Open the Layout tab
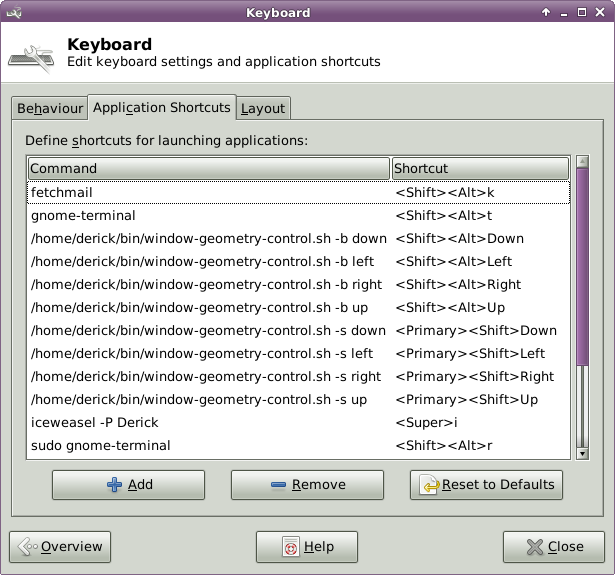Viewport: 615px width, 575px height. tap(263, 108)
